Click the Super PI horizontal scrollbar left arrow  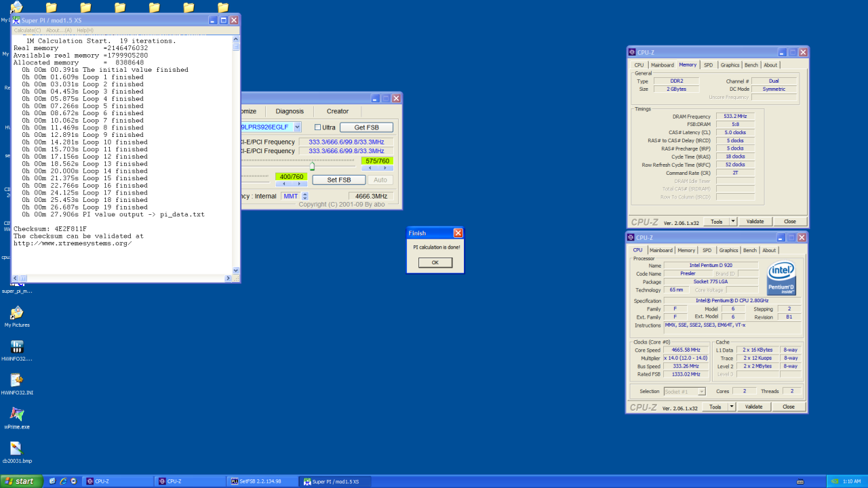click(x=16, y=278)
